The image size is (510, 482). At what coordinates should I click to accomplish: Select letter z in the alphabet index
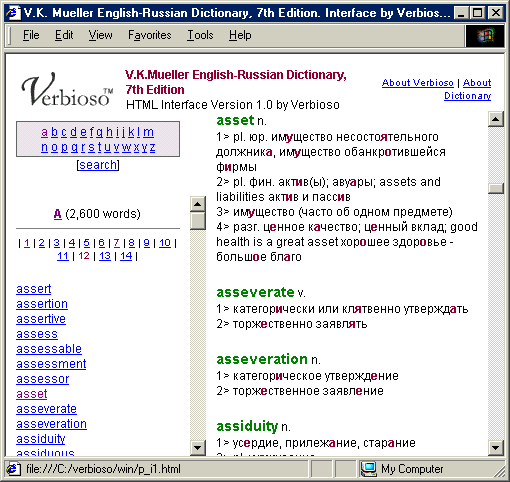(x=152, y=147)
